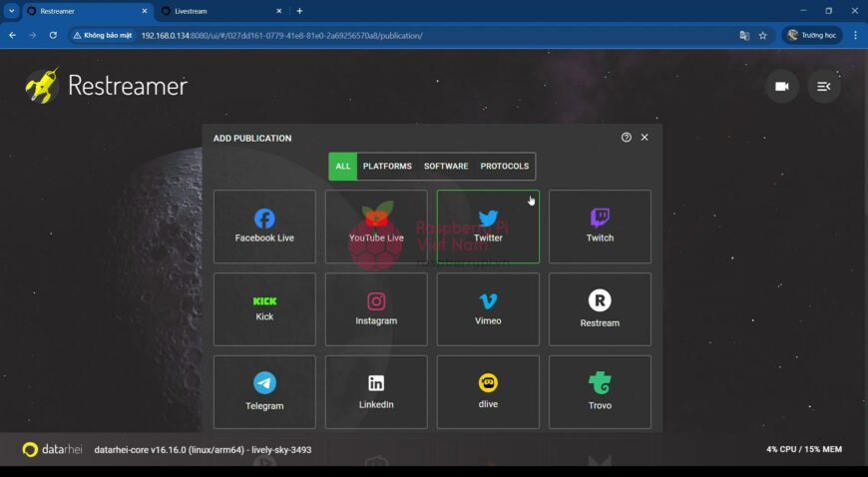This screenshot has width=868, height=477.
Task: Show the SOFTWARE publication category
Action: pyautogui.click(x=446, y=167)
